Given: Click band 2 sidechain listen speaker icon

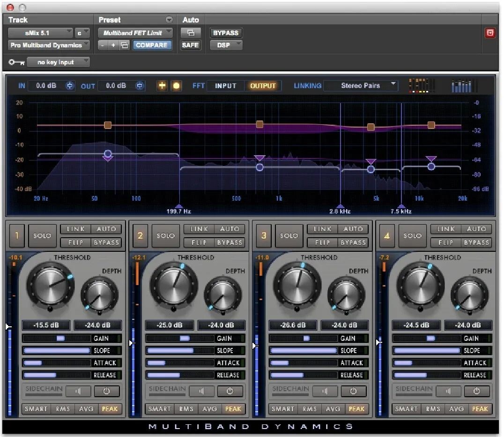Looking at the screenshot, I should (201, 392).
